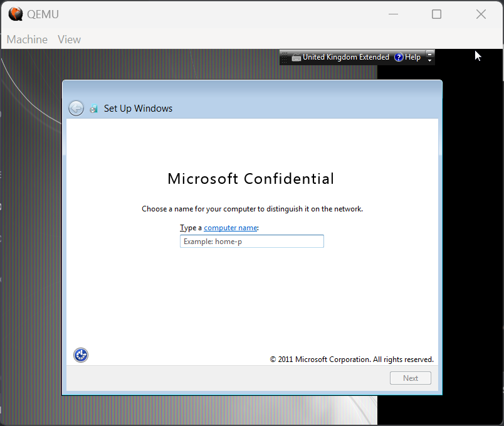Click the keyboard icon in language bar
504x426 pixels.
(296, 58)
